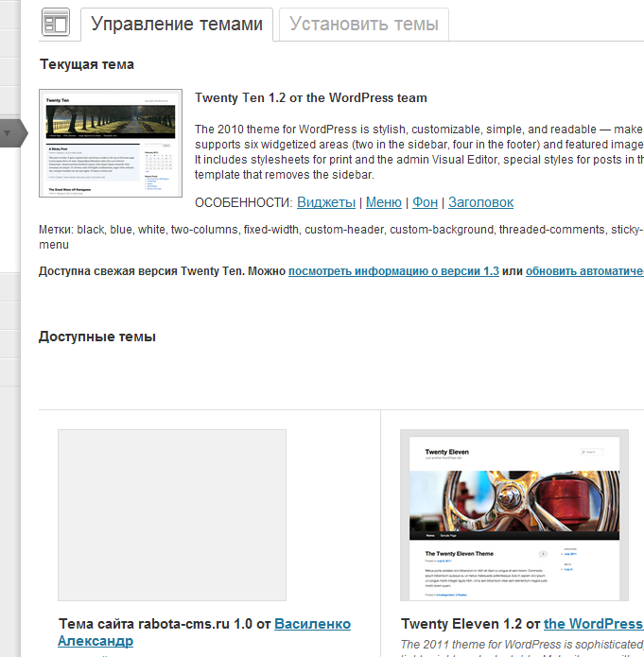This screenshot has height=657, width=644.
Task: Expand the sidebar menu collapse arrow
Action: (8, 133)
